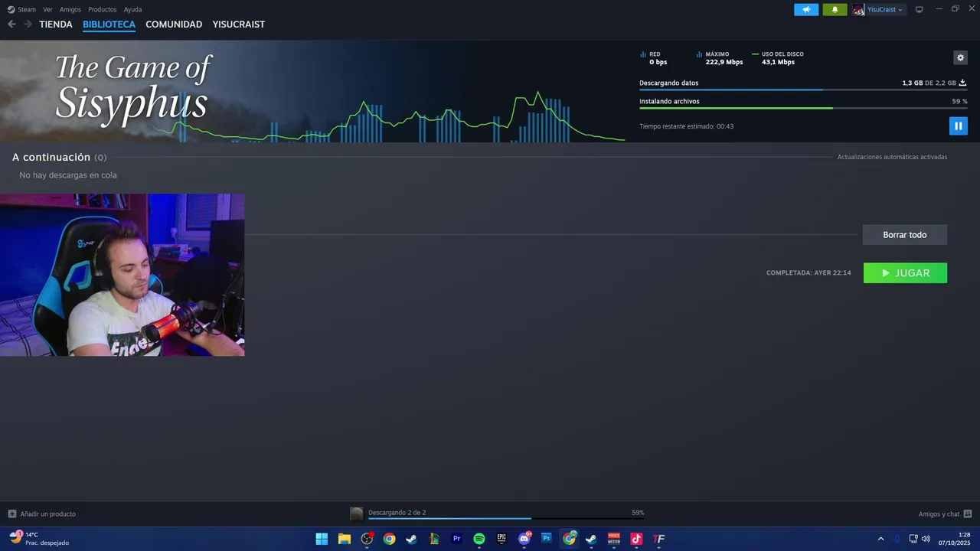Screen dimensions: 980x551
Task: Go back with the left arrow
Action: [x=11, y=24]
